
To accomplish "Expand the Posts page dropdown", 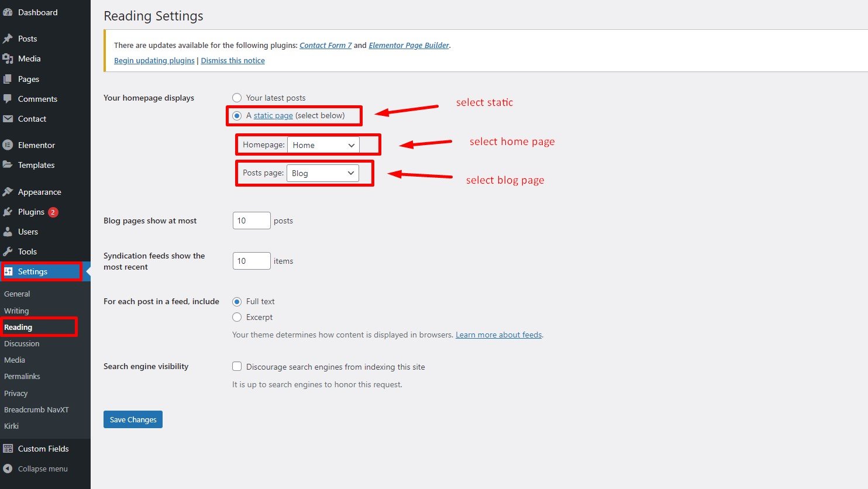I will (x=322, y=173).
